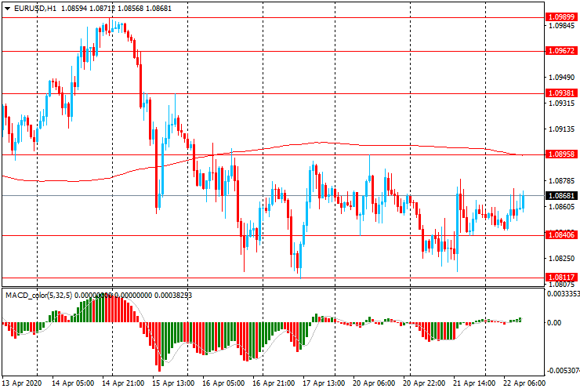
Task: Click the 14 Apr 05:00 time axis label
Action: click(72, 383)
